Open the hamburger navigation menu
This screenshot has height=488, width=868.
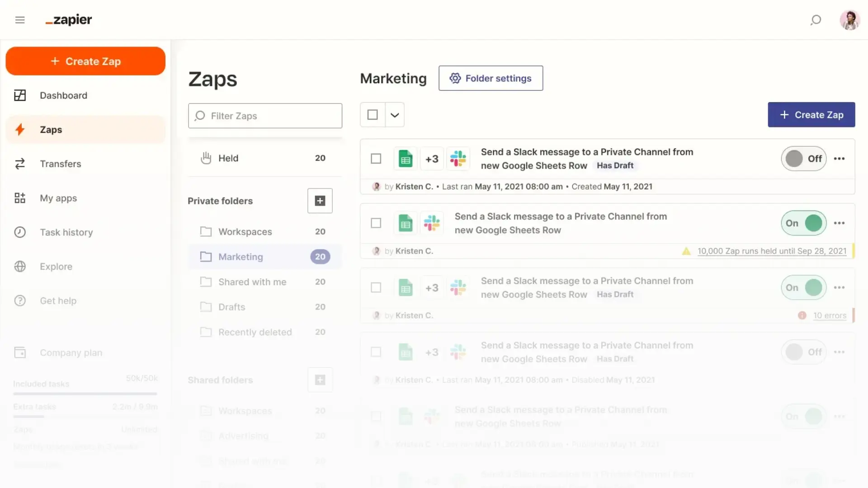(20, 20)
